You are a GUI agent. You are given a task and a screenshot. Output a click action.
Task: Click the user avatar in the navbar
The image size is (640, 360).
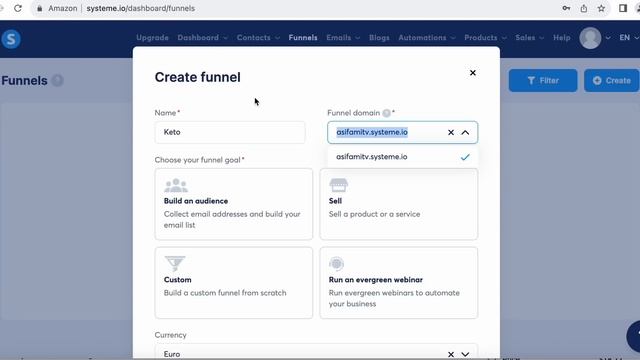point(590,38)
